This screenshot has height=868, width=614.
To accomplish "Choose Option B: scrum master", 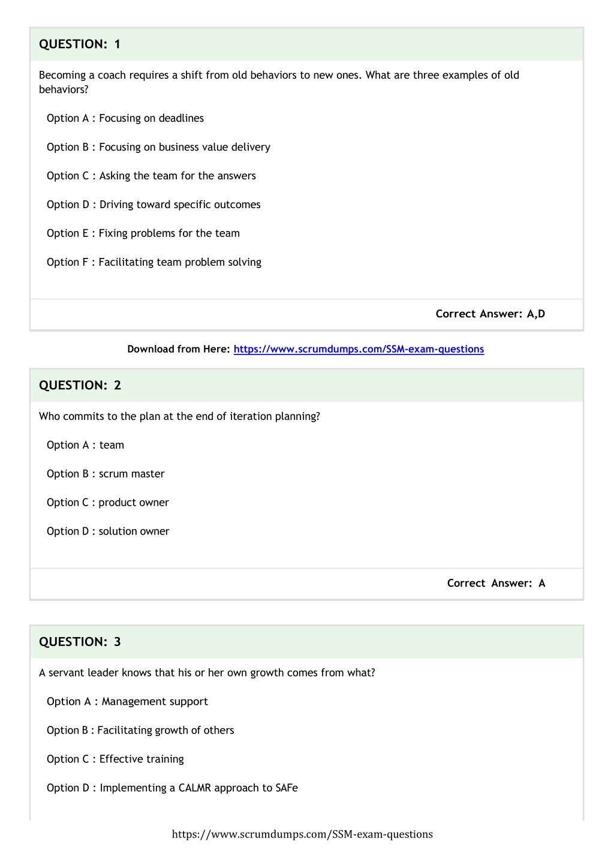I will click(x=106, y=474).
